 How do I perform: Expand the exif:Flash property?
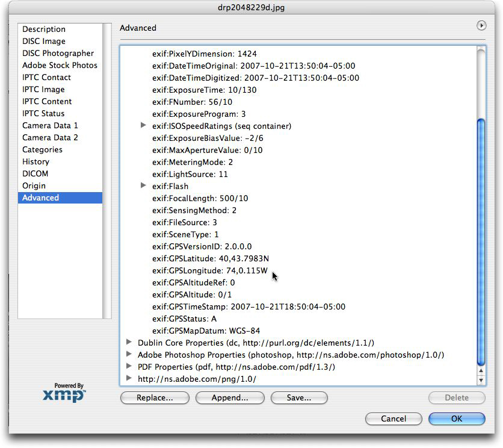click(143, 185)
